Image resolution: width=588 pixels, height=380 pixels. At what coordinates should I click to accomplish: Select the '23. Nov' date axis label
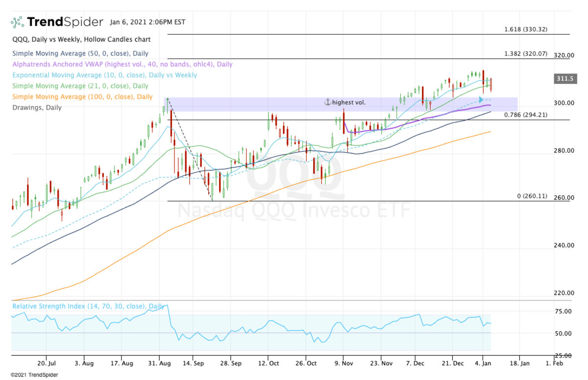click(381, 363)
